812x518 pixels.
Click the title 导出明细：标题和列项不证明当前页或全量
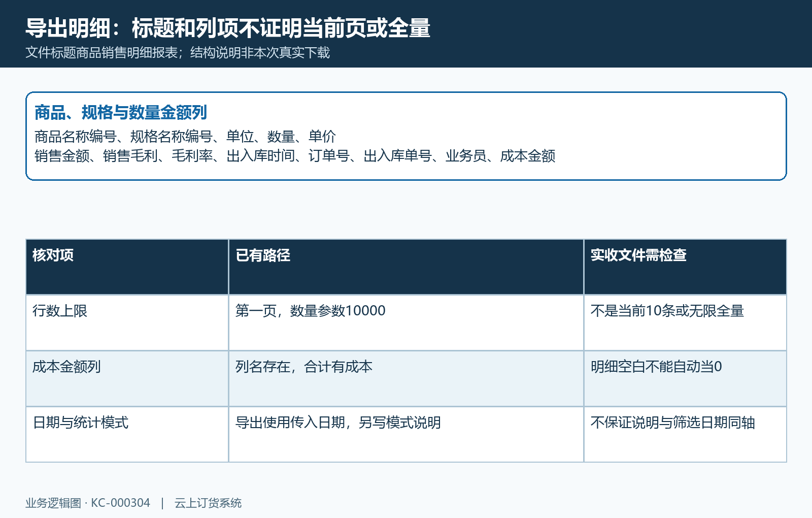[x=228, y=28]
